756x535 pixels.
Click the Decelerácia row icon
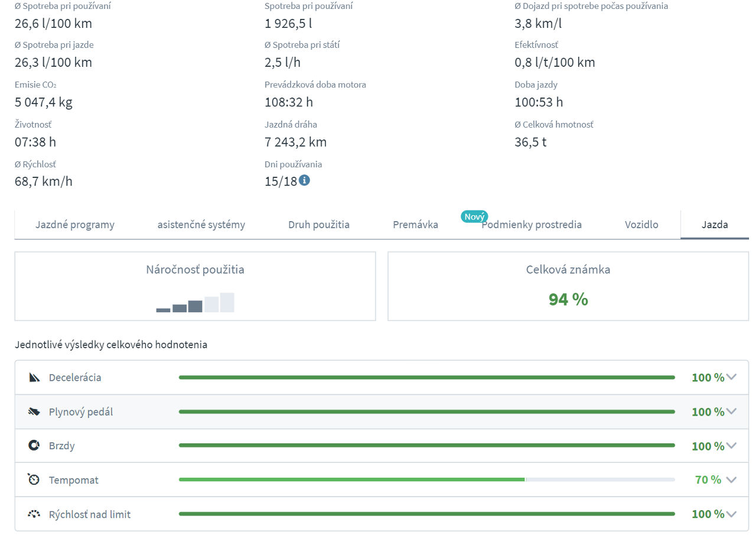click(34, 377)
